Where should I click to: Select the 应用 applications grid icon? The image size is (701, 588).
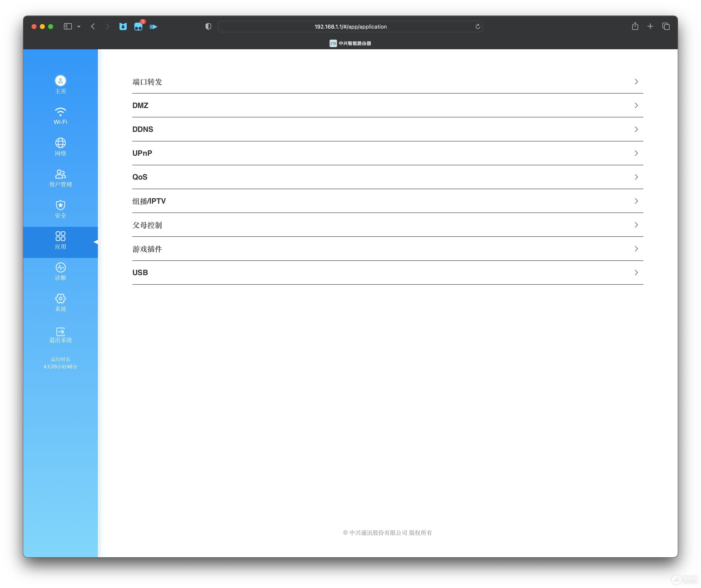coord(60,236)
